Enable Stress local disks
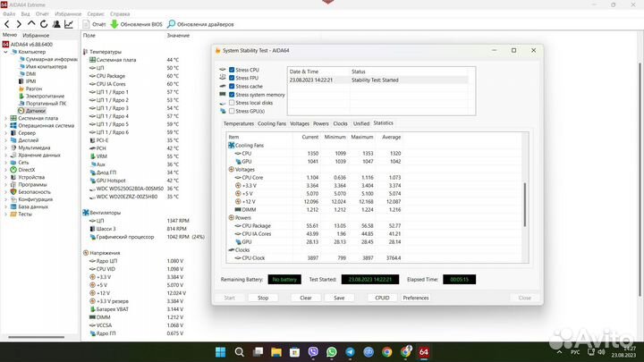The image size is (644, 362). 232,103
